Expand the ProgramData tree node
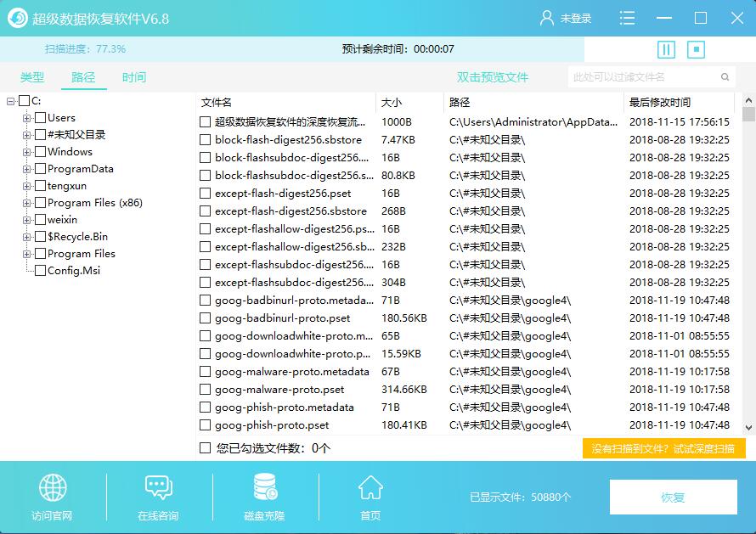This screenshot has width=756, height=534. pyautogui.click(x=27, y=169)
